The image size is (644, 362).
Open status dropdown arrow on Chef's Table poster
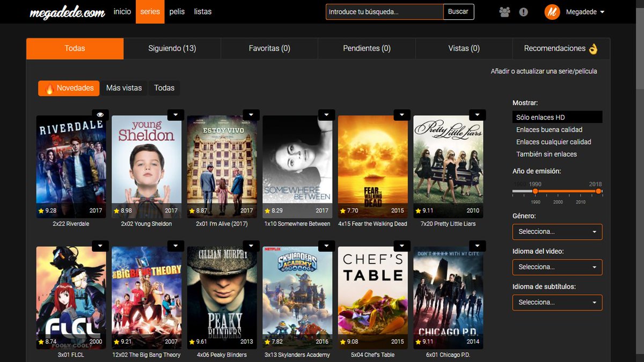point(402,246)
